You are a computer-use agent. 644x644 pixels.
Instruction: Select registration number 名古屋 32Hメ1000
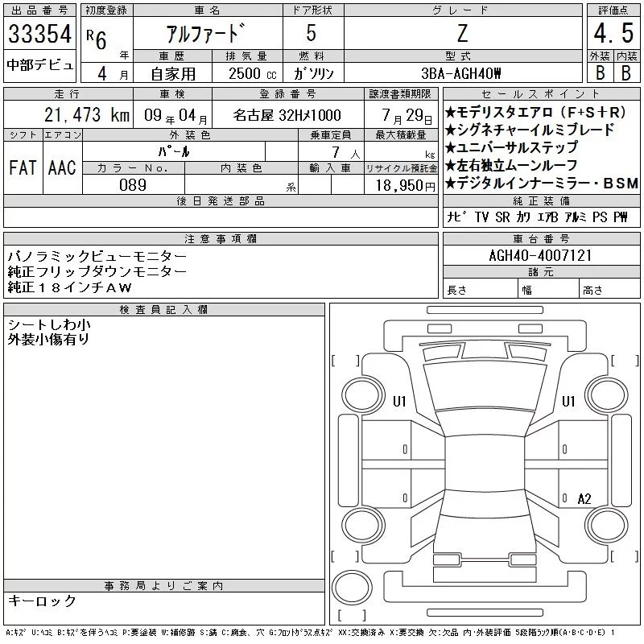[x=287, y=115]
